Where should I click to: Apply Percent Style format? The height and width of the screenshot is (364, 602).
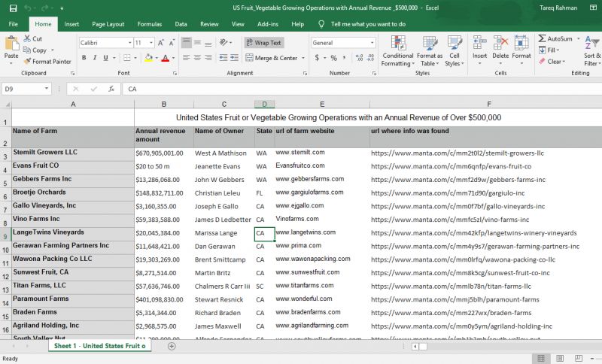tap(333, 58)
